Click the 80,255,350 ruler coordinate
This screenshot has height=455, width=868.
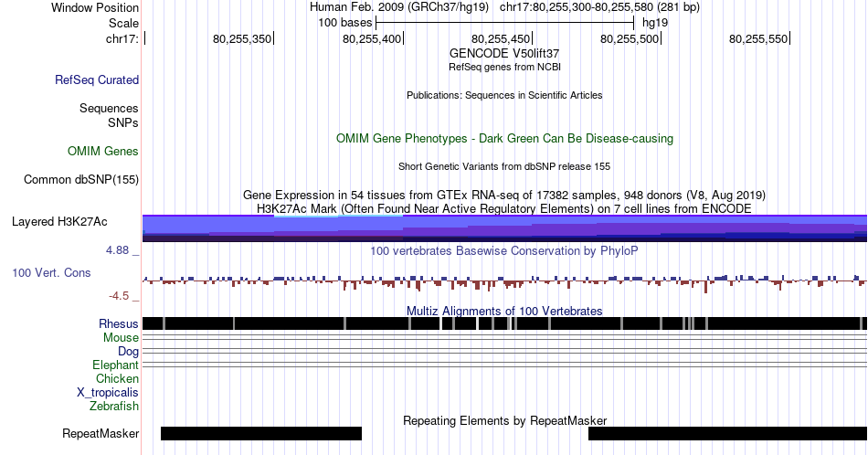point(242,38)
